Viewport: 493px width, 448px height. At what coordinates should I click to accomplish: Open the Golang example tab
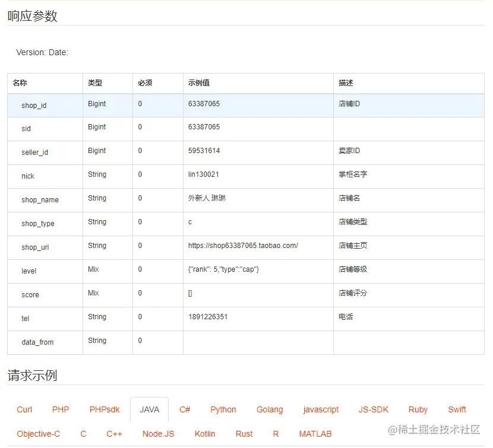point(270,409)
